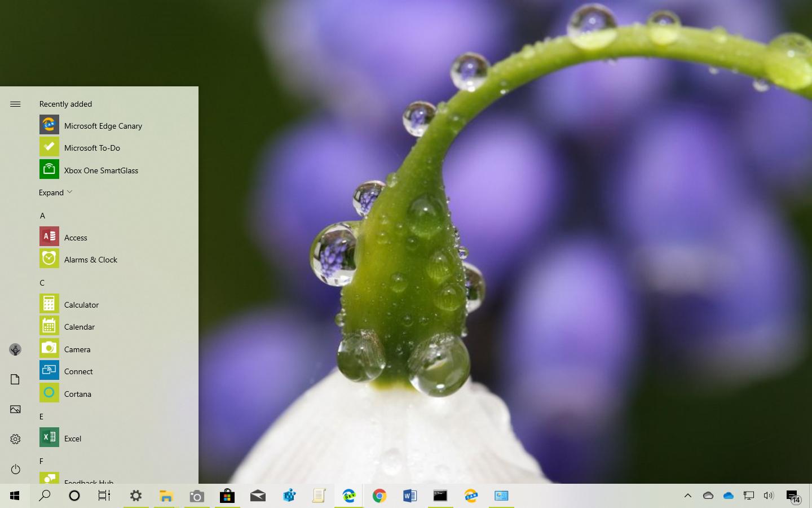Open Microsoft Word from taskbar

pyautogui.click(x=410, y=496)
